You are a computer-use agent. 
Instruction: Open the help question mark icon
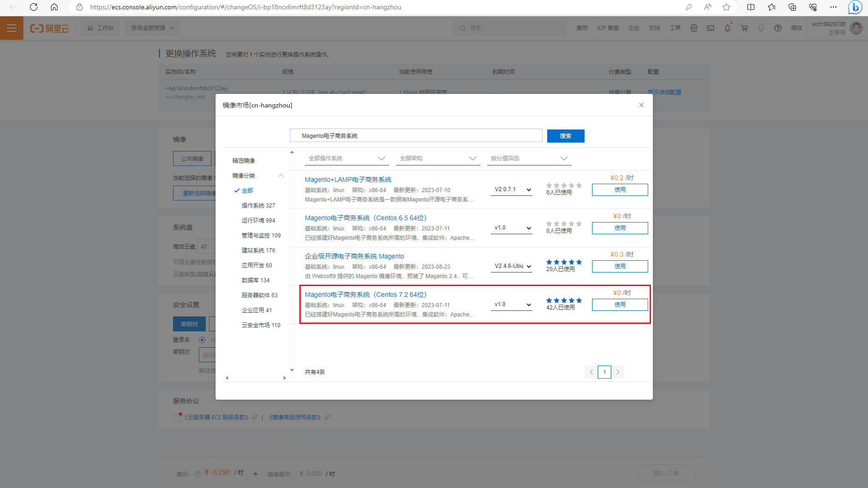pos(778,28)
